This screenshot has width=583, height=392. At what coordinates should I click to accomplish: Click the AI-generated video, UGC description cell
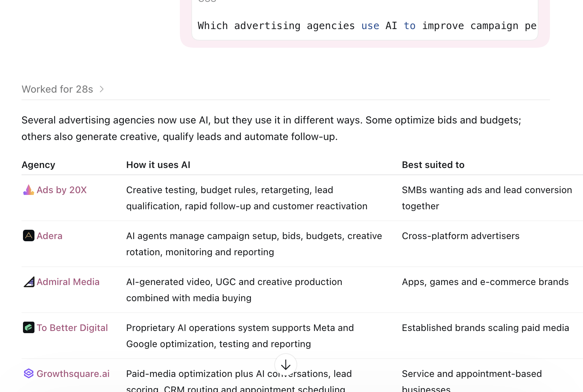[x=234, y=290]
